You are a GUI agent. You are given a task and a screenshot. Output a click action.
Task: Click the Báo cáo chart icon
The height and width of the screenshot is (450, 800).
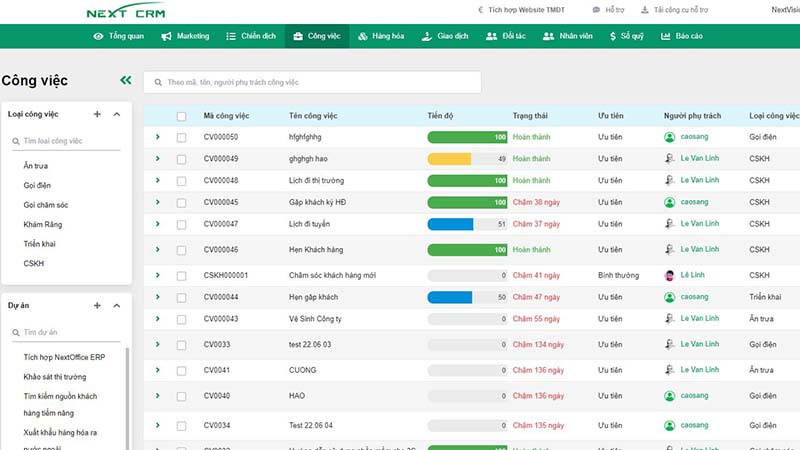coord(665,36)
